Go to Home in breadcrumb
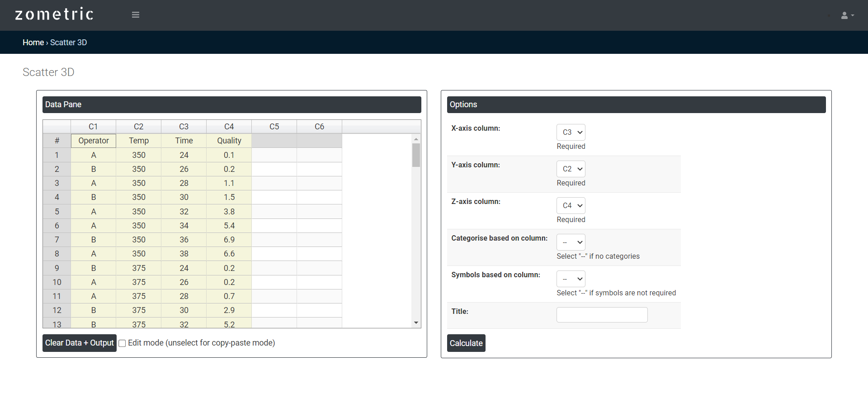Screen dimensions: 868x403 (x=33, y=43)
